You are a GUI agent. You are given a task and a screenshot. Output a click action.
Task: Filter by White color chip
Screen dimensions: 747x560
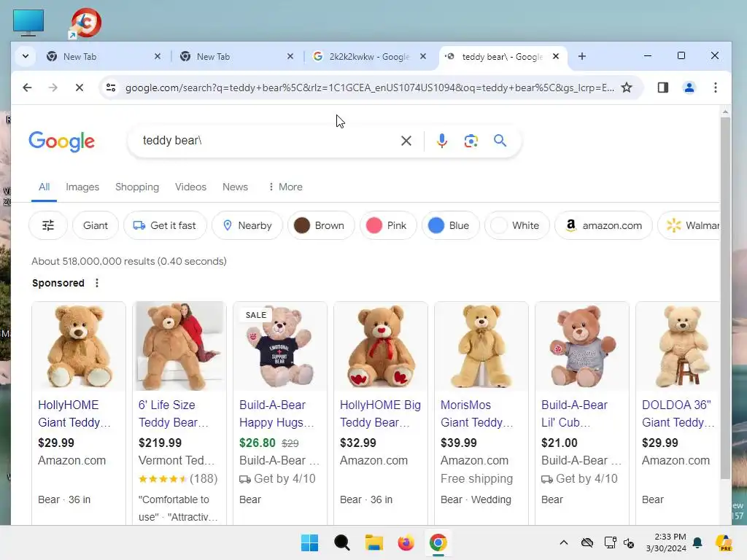tap(517, 225)
